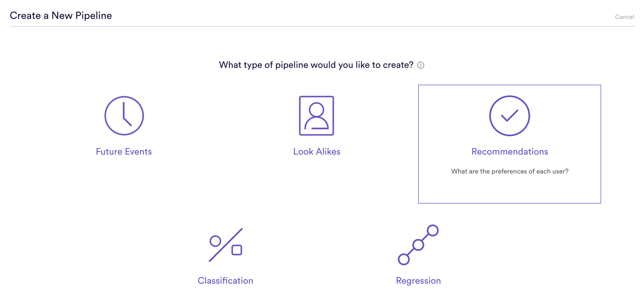Click the Recommendations title text
The height and width of the screenshot is (300, 644).
click(510, 152)
